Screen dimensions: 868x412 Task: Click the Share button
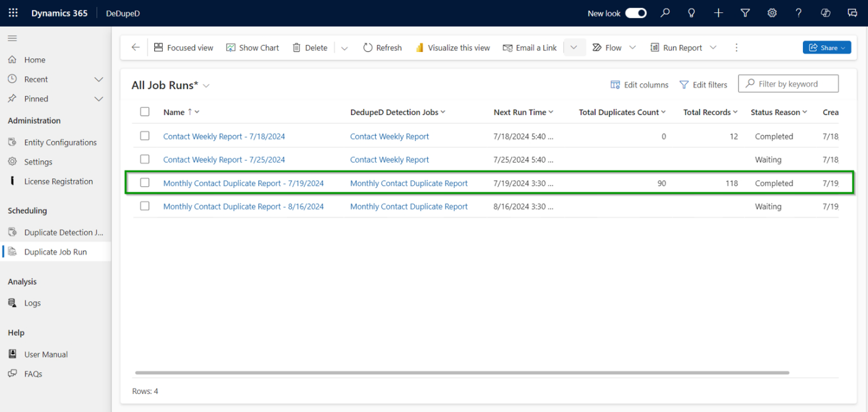click(827, 47)
